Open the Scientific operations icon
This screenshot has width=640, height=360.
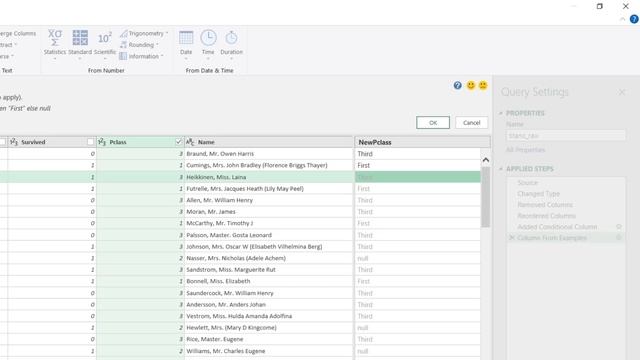(x=104, y=38)
